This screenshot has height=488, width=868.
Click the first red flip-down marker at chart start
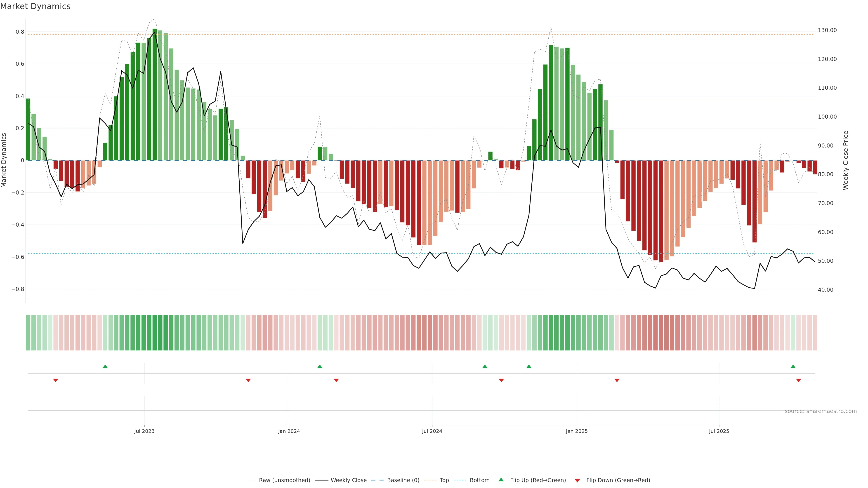(x=56, y=380)
